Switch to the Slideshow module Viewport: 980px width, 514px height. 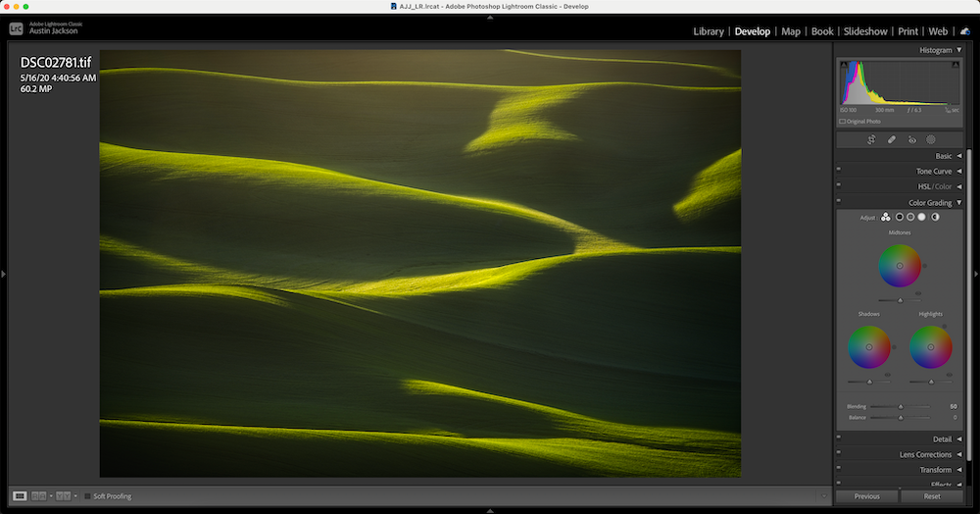865,31
